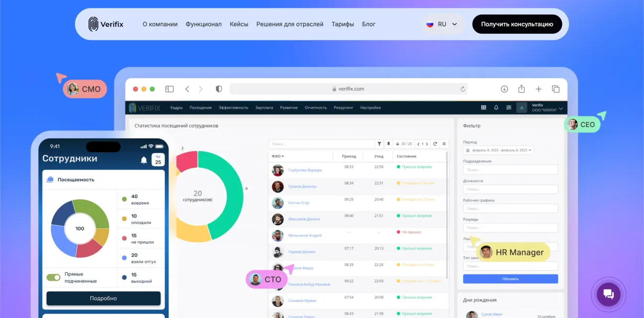Click the table filter funnel icon
Viewport: 644px width, 318px height.
[x=380, y=144]
